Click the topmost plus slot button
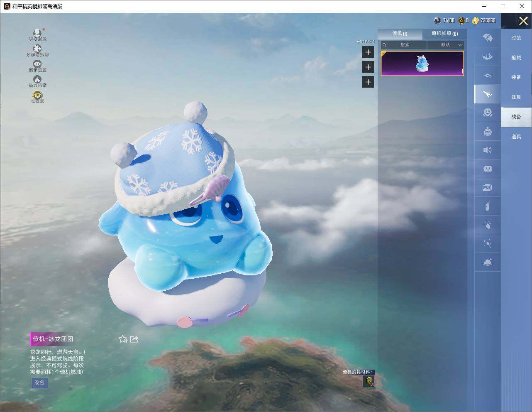532x412 pixels. coord(368,52)
